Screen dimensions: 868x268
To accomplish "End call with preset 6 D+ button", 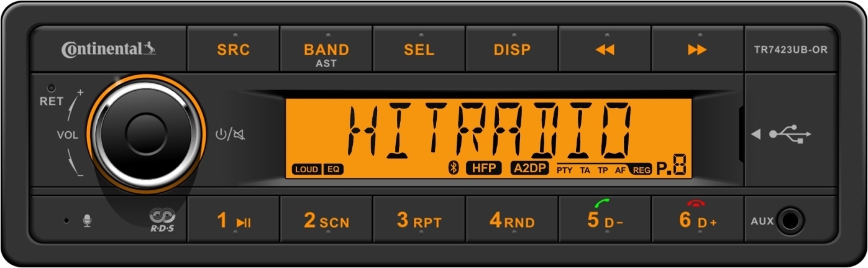I will pos(697,220).
